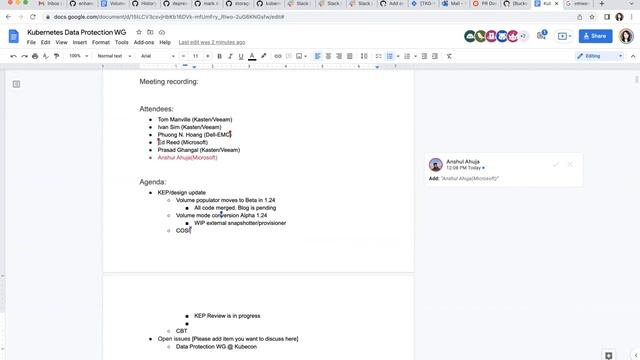
Task: Show the +7 additional collaborators
Action: [x=523, y=36]
